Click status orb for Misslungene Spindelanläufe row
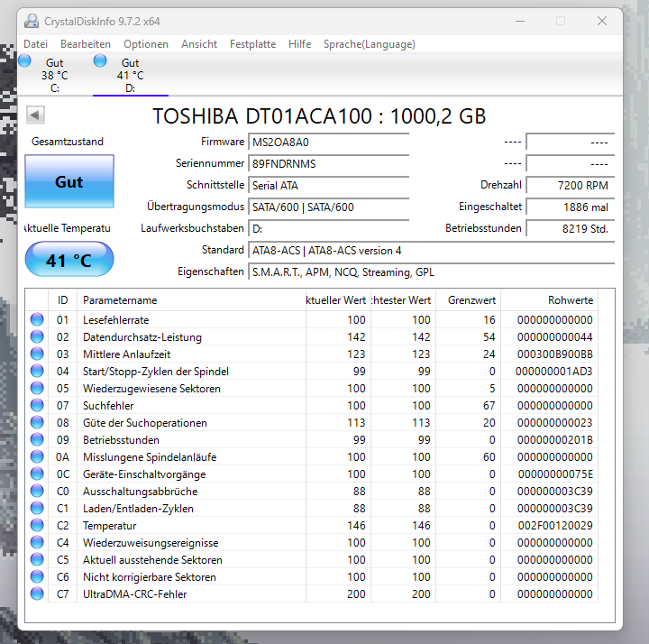 [37, 456]
